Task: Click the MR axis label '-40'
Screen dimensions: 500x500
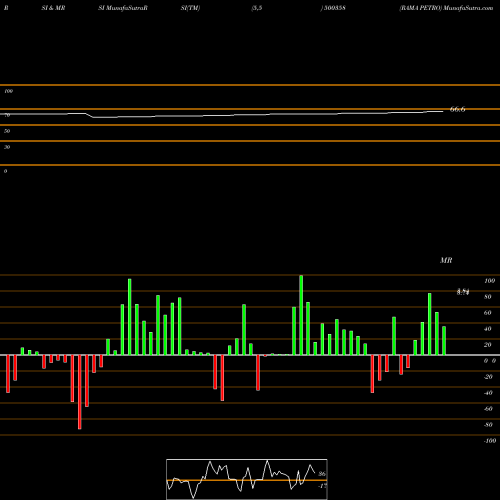Action: point(488,393)
